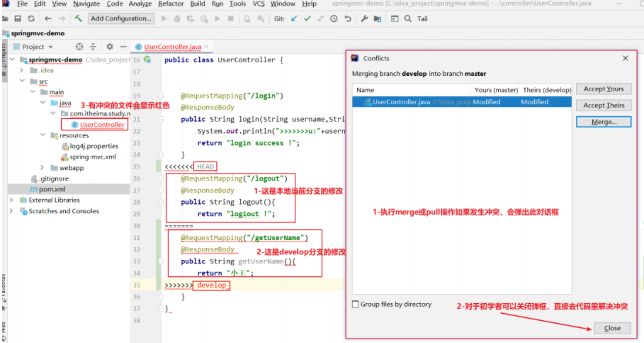644x343 pixels.
Task: Open Project Structure icon
Action: (378, 19)
